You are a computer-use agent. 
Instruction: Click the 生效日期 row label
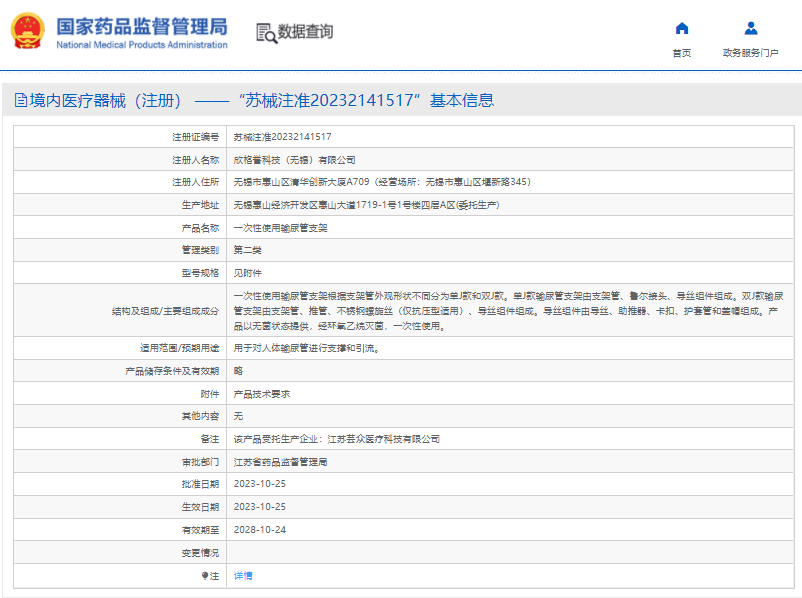(200, 507)
